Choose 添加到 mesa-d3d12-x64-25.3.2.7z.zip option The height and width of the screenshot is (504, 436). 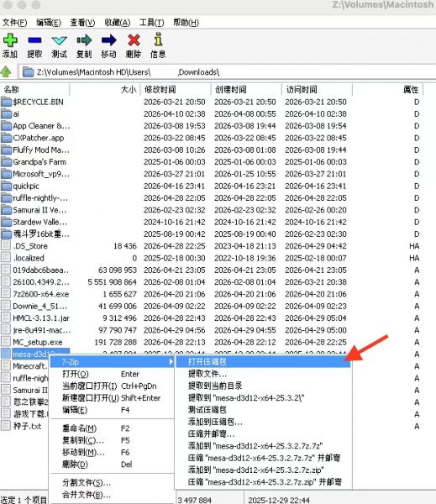coord(263,470)
